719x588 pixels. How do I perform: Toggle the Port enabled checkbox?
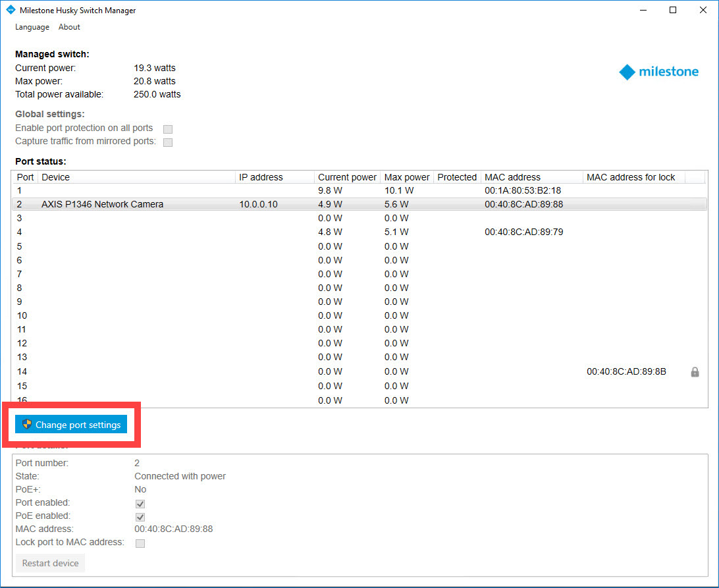pos(140,504)
